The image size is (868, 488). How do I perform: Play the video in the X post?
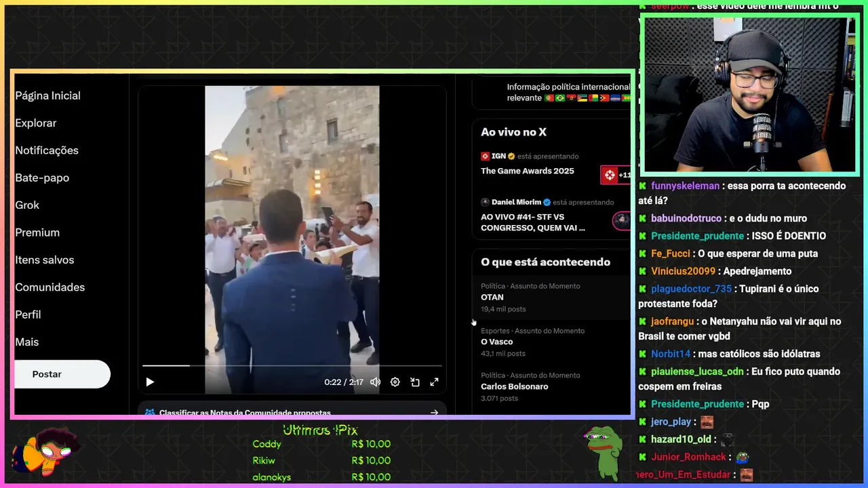pos(150,382)
